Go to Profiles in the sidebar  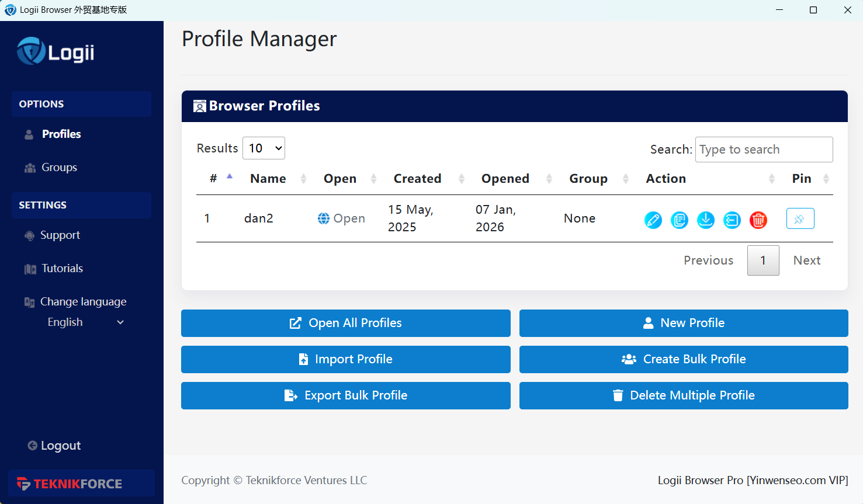(61, 134)
